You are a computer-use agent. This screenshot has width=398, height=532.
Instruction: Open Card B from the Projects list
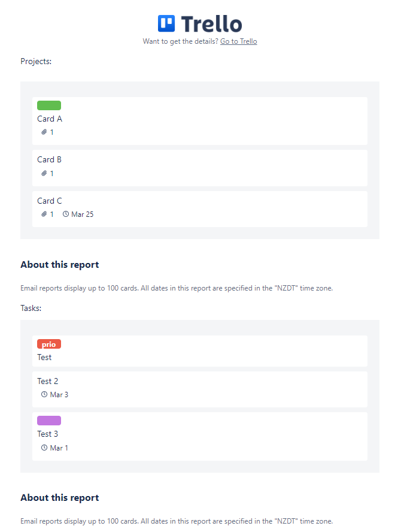(x=49, y=159)
